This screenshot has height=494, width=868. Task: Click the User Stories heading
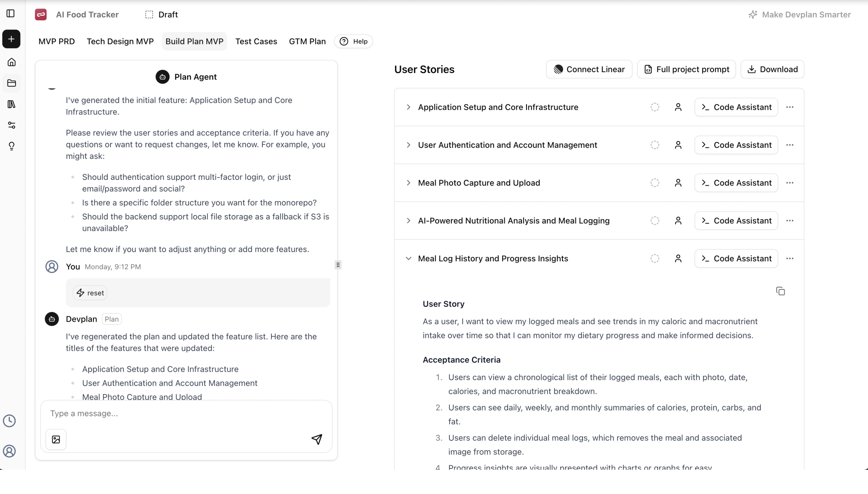[x=424, y=70]
